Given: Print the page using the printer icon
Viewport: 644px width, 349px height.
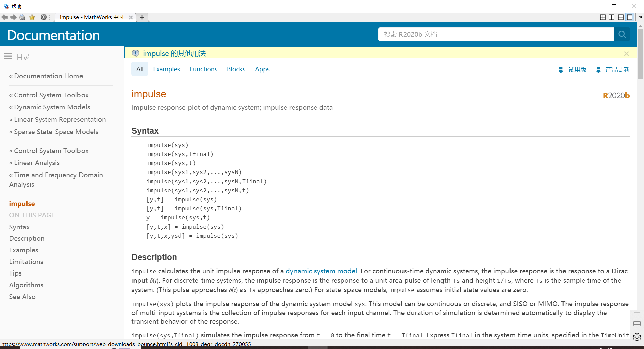Looking at the screenshot, I should click(x=22, y=17).
